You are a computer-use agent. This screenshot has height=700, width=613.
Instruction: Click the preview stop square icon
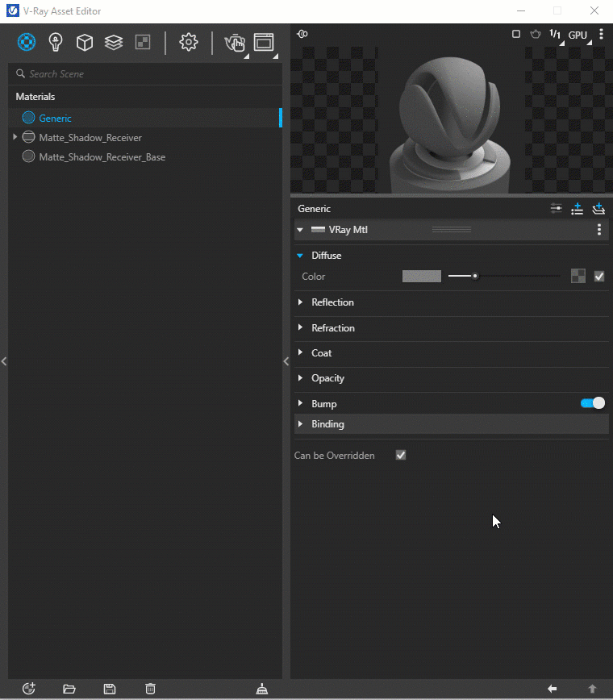(516, 34)
